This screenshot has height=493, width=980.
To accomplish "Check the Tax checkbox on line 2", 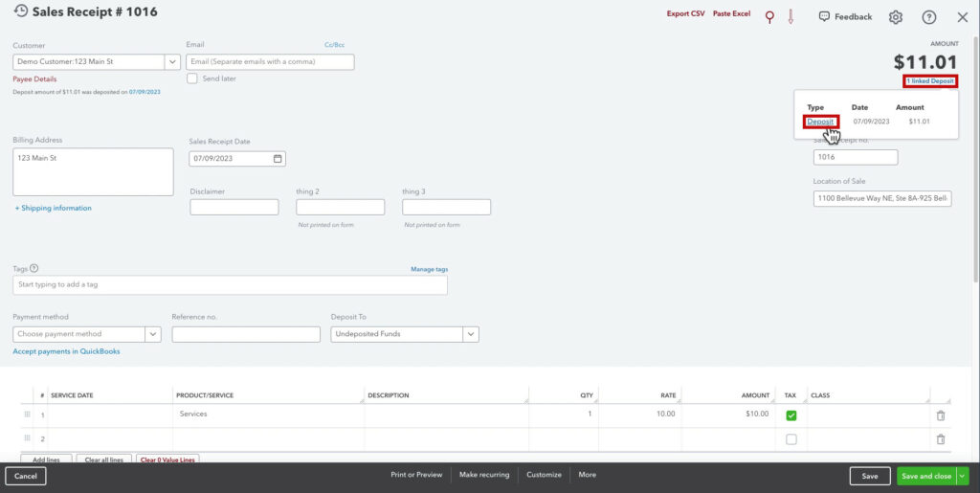I will click(x=791, y=439).
